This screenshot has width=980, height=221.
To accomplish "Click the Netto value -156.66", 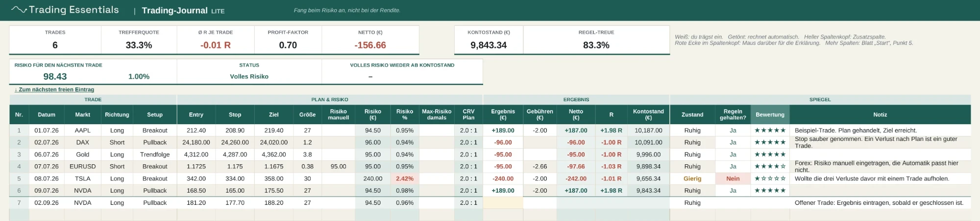I will [x=370, y=45].
